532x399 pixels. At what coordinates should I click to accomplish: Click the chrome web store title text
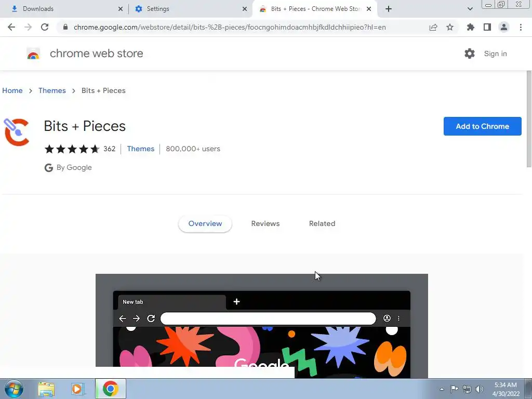(x=96, y=54)
